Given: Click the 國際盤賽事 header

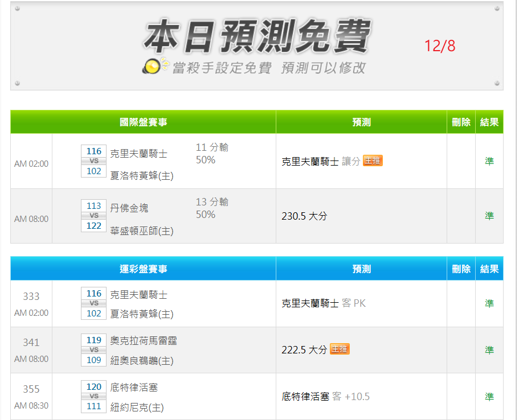Looking at the screenshot, I should click(144, 122).
